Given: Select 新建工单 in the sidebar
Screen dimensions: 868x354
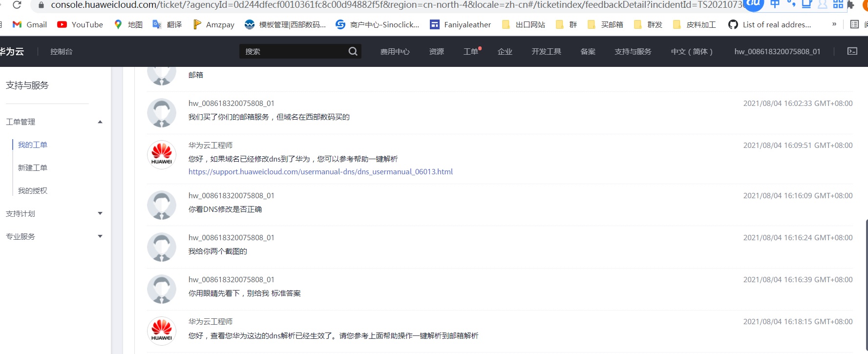Looking at the screenshot, I should (32, 167).
